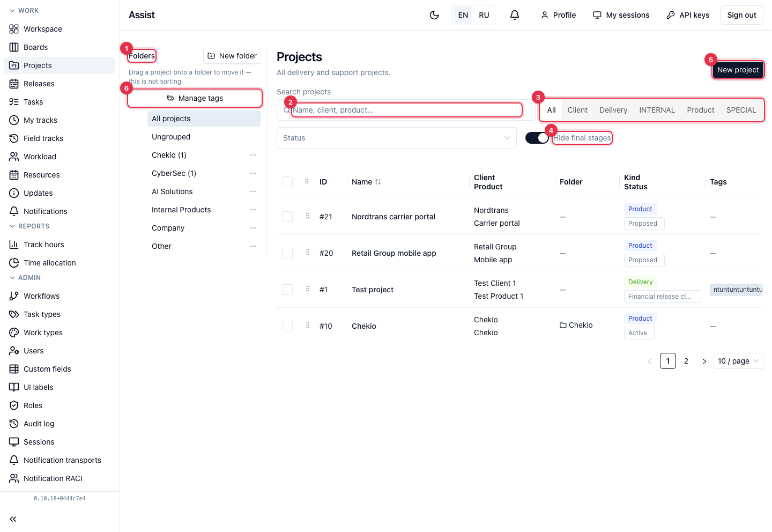
Task: Select checkbox for project #21
Action: click(287, 217)
